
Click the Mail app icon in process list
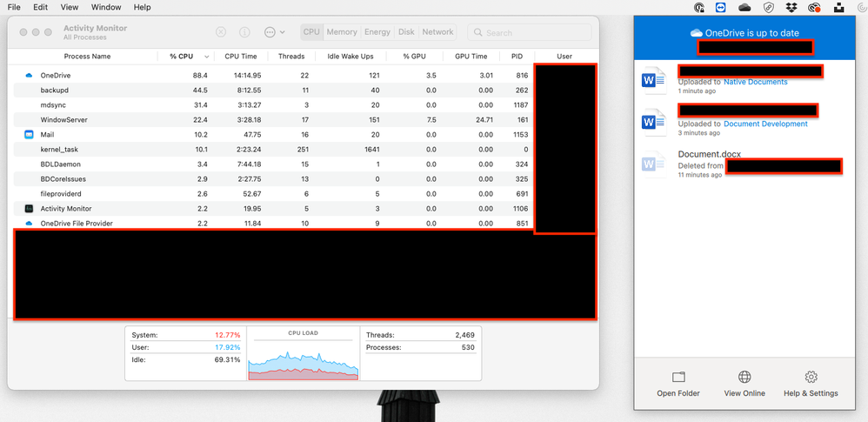point(29,135)
